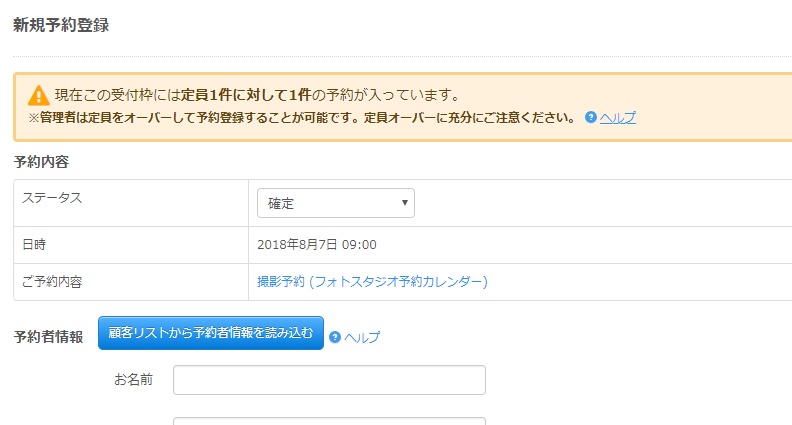792x425 pixels.
Task: Click the 定員オーバー warning note text
Action: click(x=302, y=117)
